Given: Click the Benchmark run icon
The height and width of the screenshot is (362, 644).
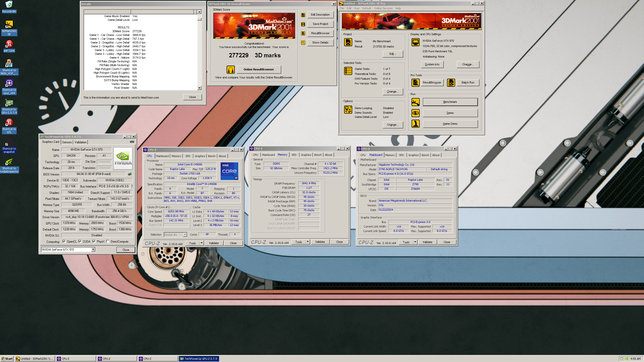Looking at the screenshot, I should 416,102.
